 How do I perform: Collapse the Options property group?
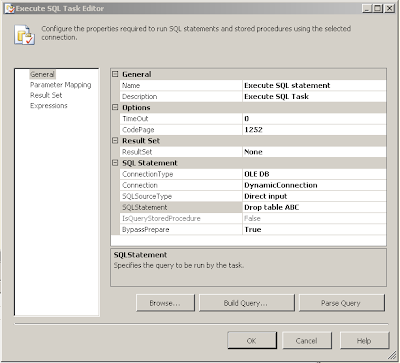click(115, 108)
